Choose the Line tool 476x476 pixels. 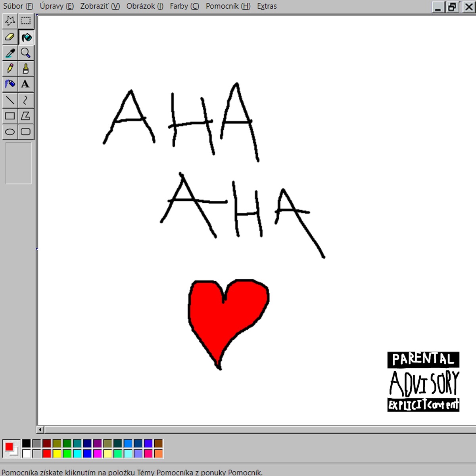tap(10, 100)
